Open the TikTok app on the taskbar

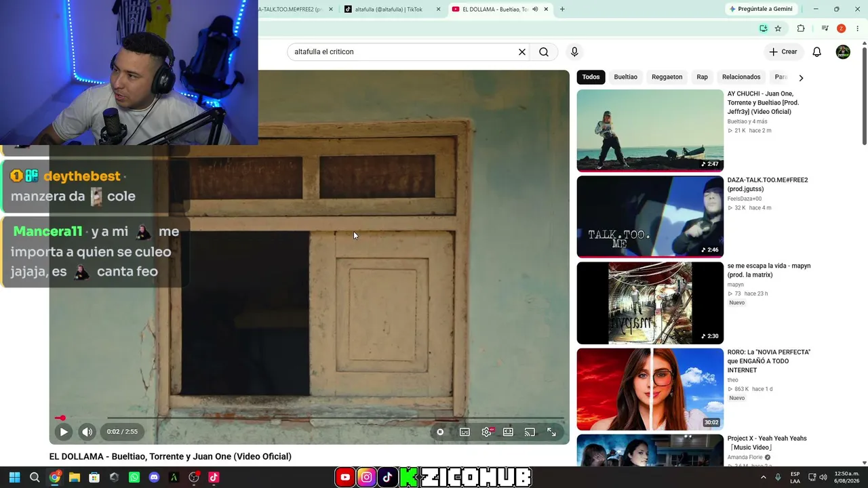(214, 477)
